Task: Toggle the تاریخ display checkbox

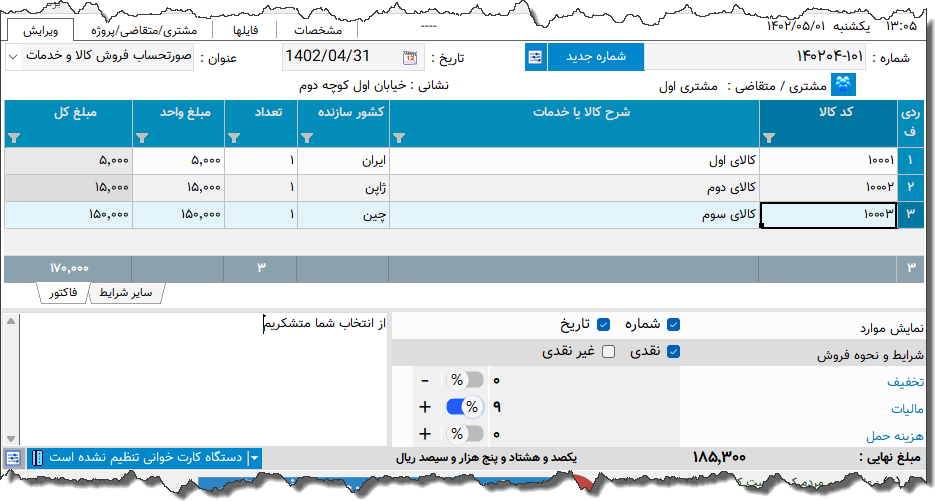Action: click(x=603, y=324)
